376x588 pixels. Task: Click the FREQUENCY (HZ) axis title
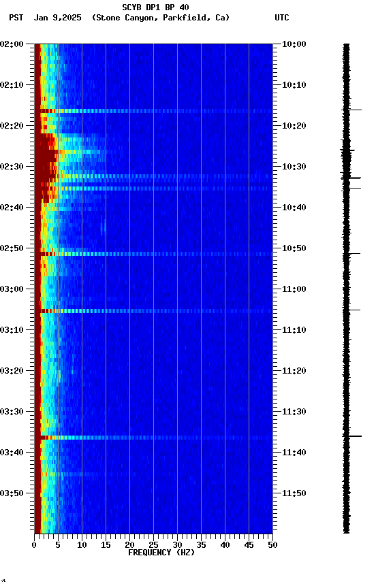tap(161, 553)
